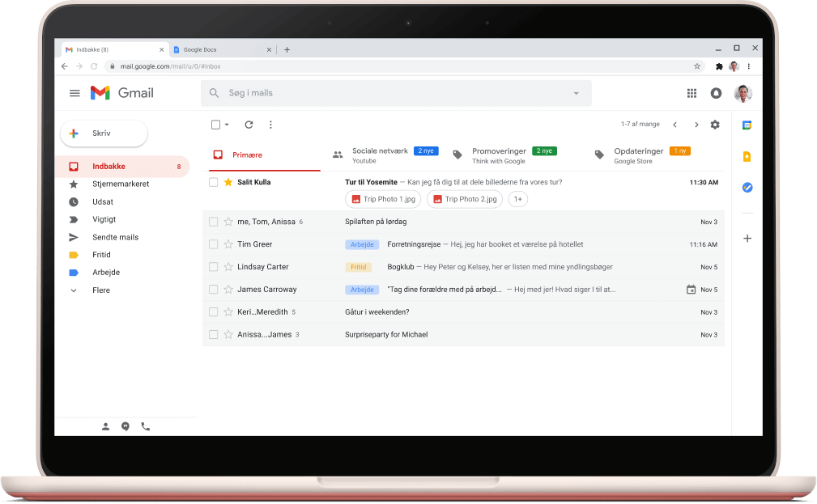Open search options dropdown arrow
Viewport: 817px width, 504px height.
pyautogui.click(x=577, y=93)
